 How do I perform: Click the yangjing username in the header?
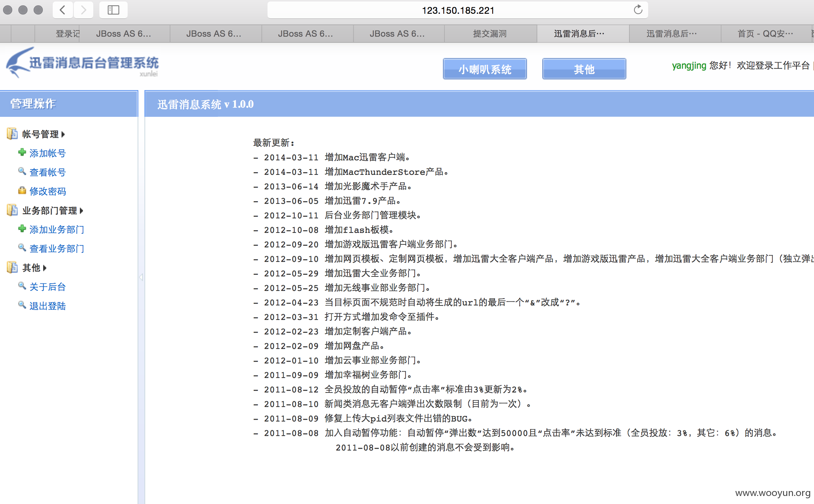coord(689,66)
